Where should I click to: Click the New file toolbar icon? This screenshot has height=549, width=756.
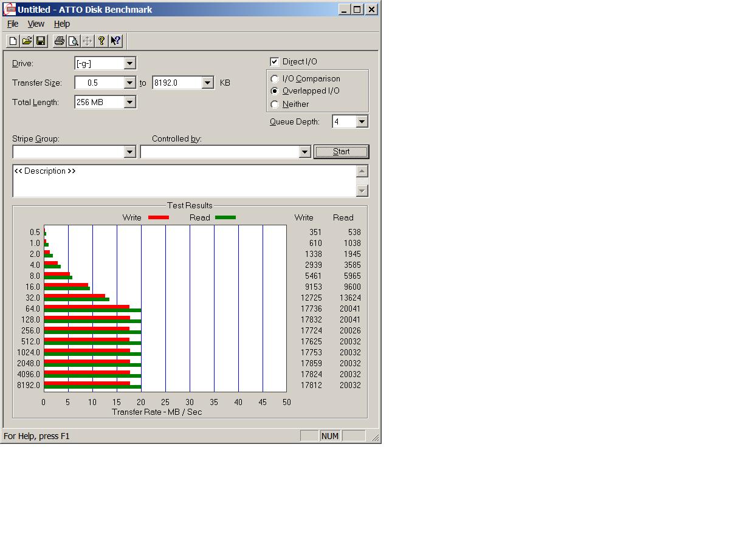coord(13,41)
